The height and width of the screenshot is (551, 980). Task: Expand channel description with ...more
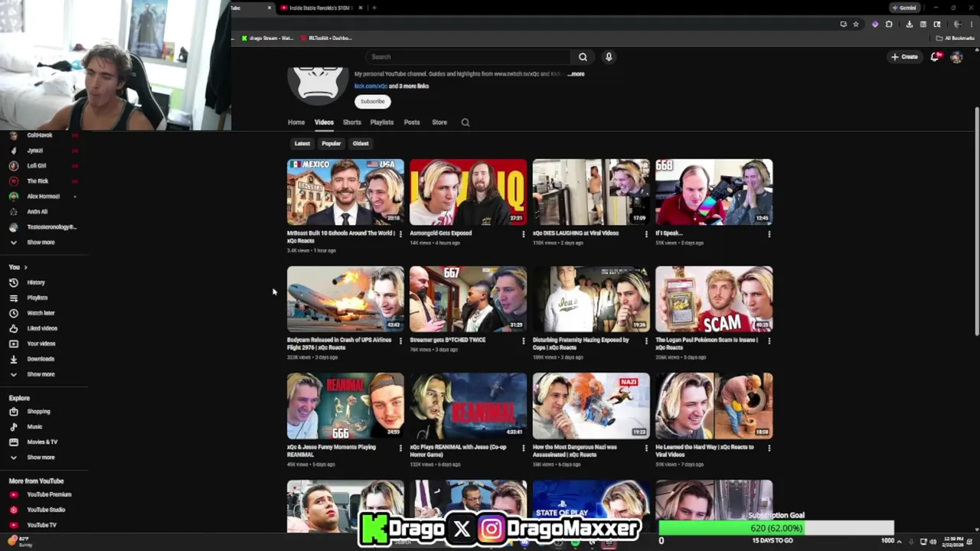click(x=576, y=74)
